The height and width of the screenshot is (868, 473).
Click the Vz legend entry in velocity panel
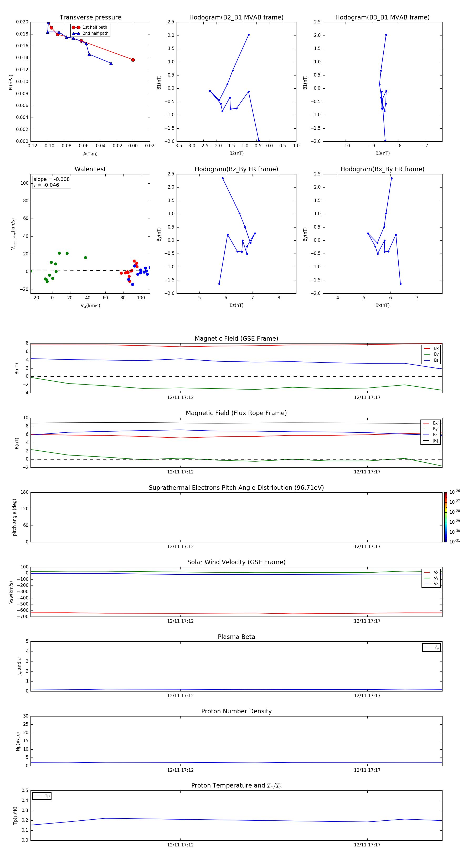click(x=431, y=584)
